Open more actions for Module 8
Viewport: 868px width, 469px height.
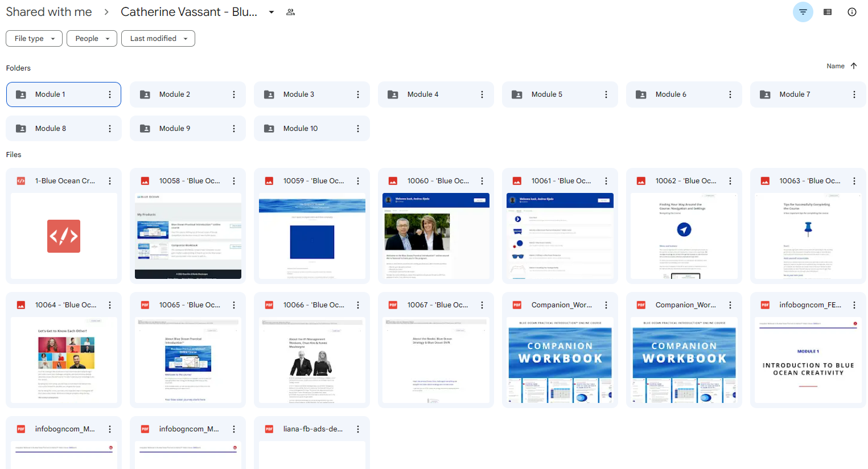pyautogui.click(x=110, y=129)
